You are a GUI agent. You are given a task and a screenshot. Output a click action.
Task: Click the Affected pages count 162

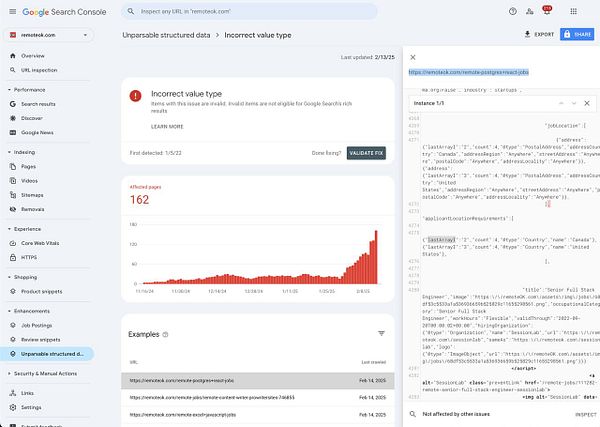pos(139,200)
